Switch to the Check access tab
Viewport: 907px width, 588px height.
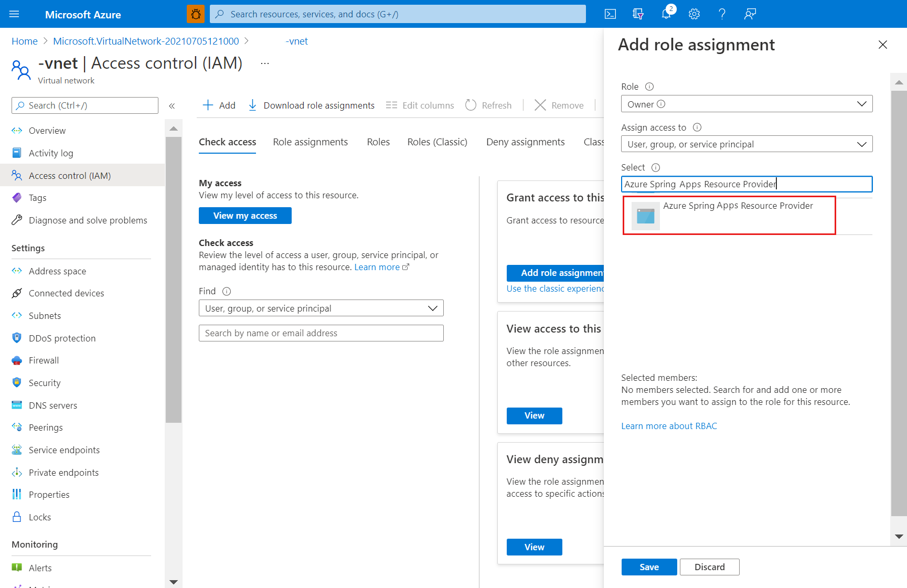pos(227,142)
